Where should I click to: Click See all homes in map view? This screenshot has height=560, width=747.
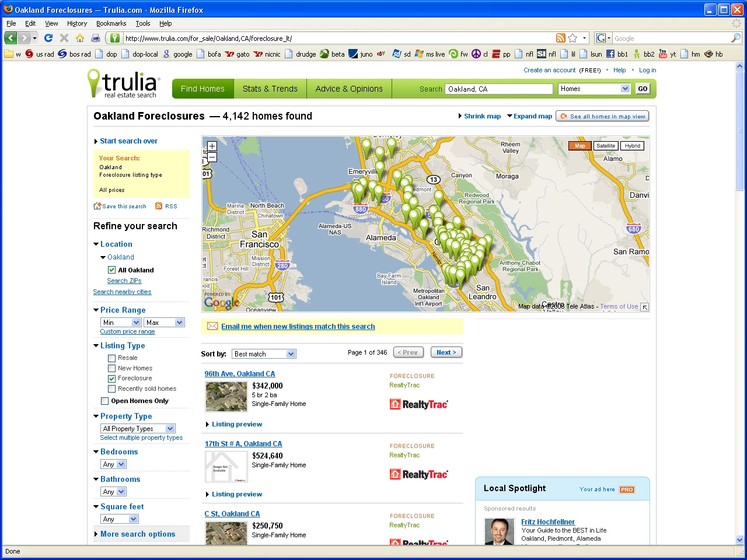602,116
